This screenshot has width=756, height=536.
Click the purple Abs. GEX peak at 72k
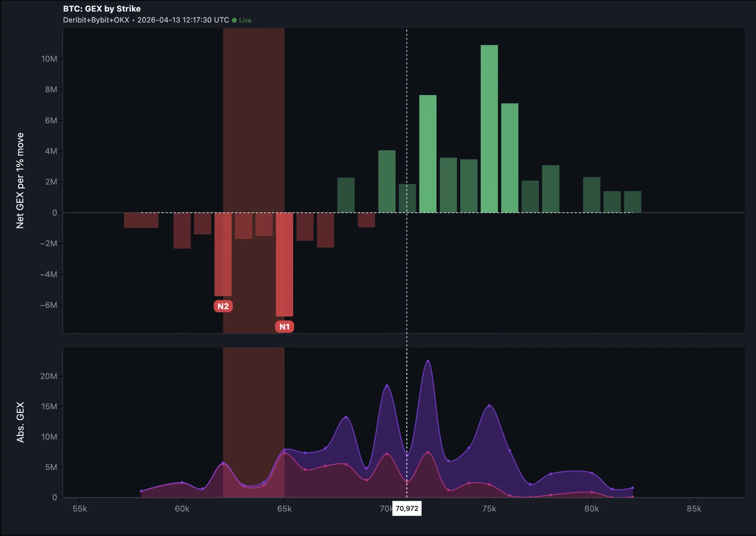(x=428, y=361)
